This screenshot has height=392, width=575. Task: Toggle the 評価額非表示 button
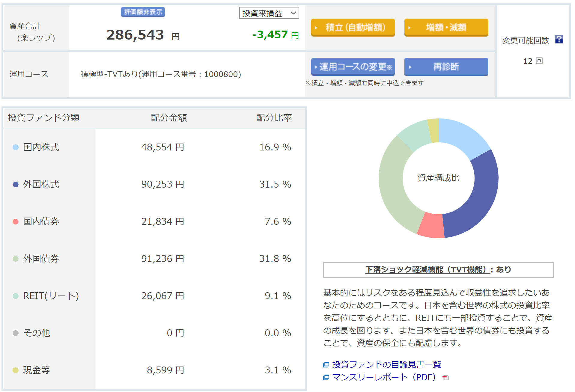click(143, 12)
